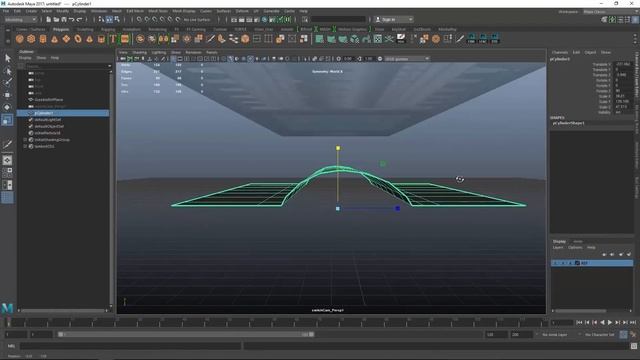Click the Undo arrow icon

pos(71,19)
